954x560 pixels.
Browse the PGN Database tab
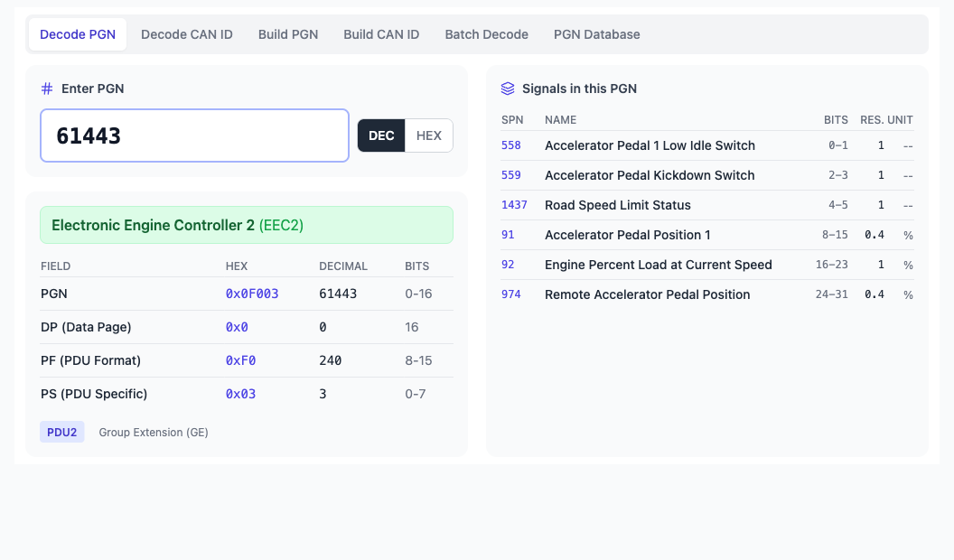point(597,34)
